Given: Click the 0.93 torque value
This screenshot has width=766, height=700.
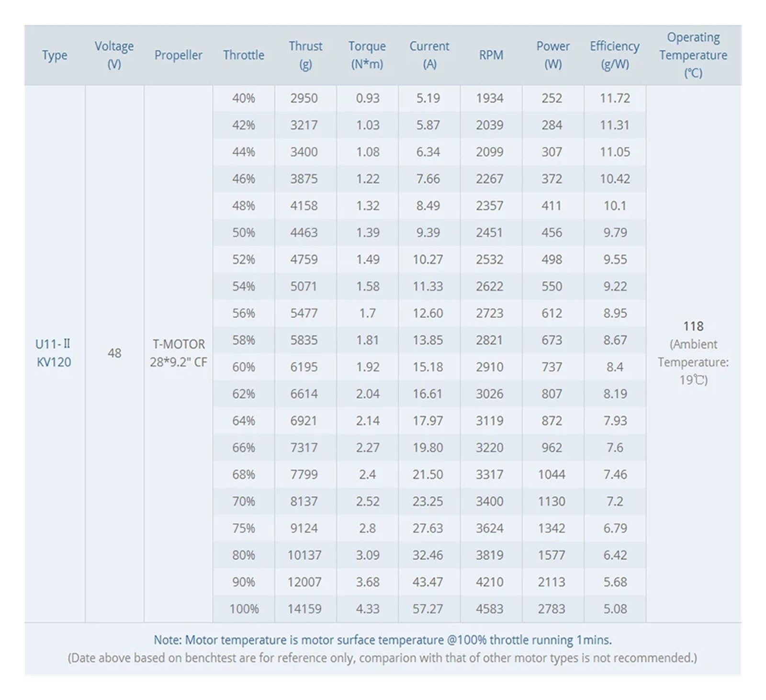Looking at the screenshot, I should click(x=368, y=98).
